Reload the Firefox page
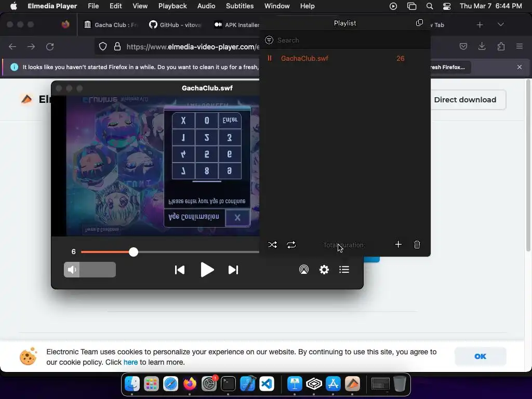This screenshot has height=399, width=532. coord(50,46)
